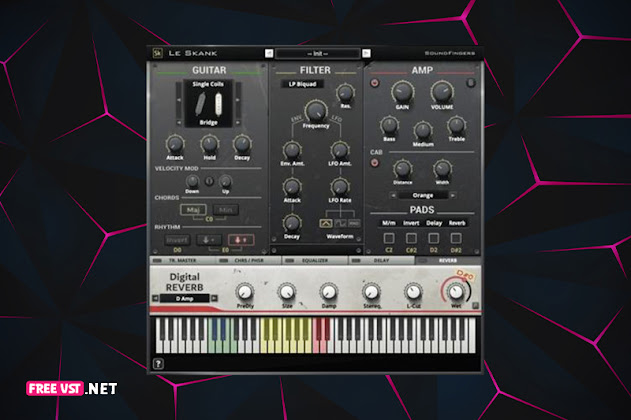Click the Bass knob
Image resolution: width=631 pixels, height=420 pixels.
(x=389, y=126)
